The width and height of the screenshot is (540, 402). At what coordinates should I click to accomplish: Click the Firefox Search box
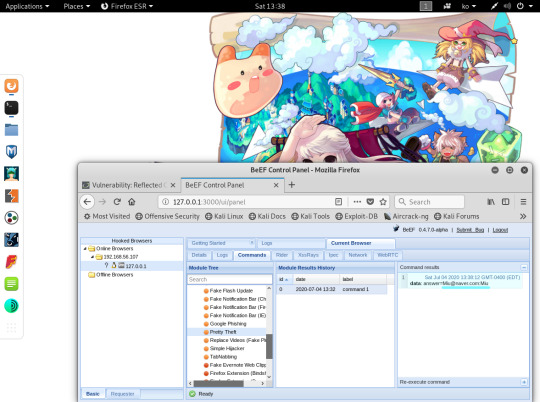coord(429,202)
